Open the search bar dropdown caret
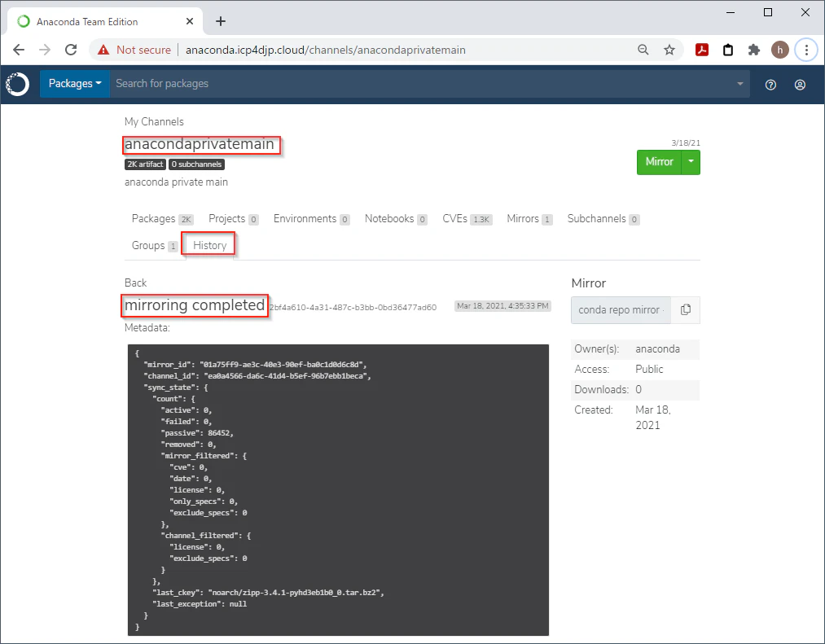This screenshot has height=644, width=825. coord(739,84)
